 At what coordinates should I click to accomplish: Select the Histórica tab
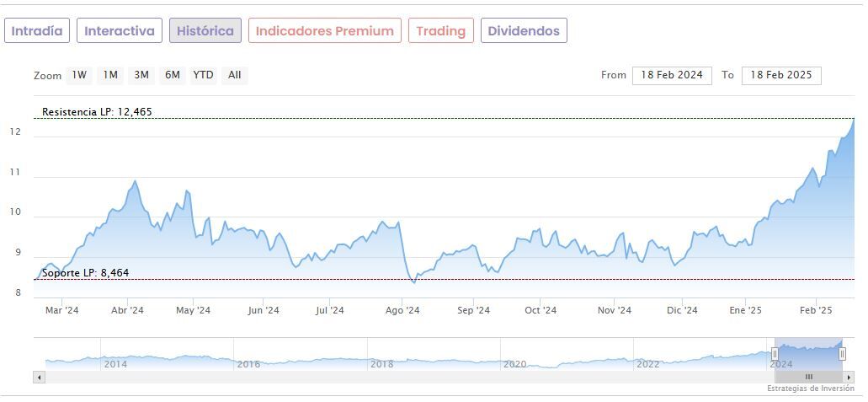coord(205,31)
